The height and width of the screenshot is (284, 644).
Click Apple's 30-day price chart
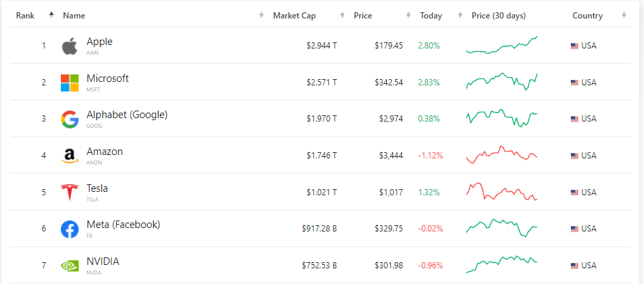click(x=501, y=45)
